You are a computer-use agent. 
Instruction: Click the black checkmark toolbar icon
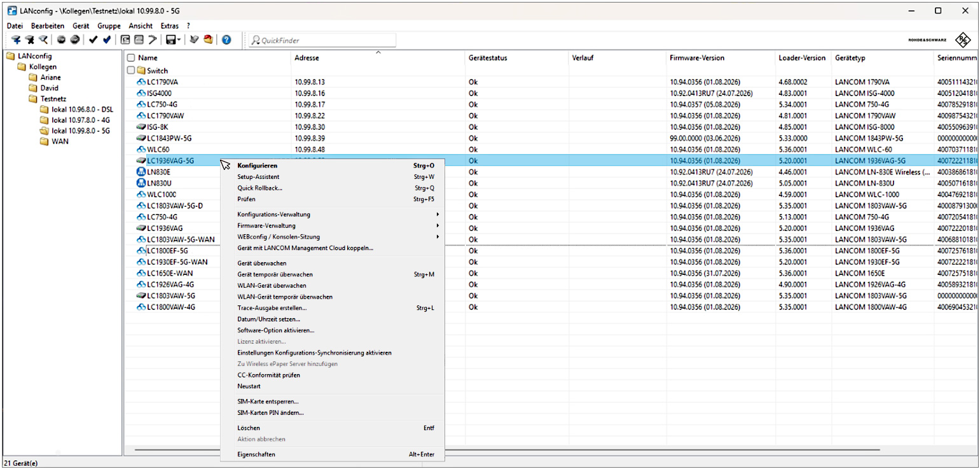coord(93,39)
